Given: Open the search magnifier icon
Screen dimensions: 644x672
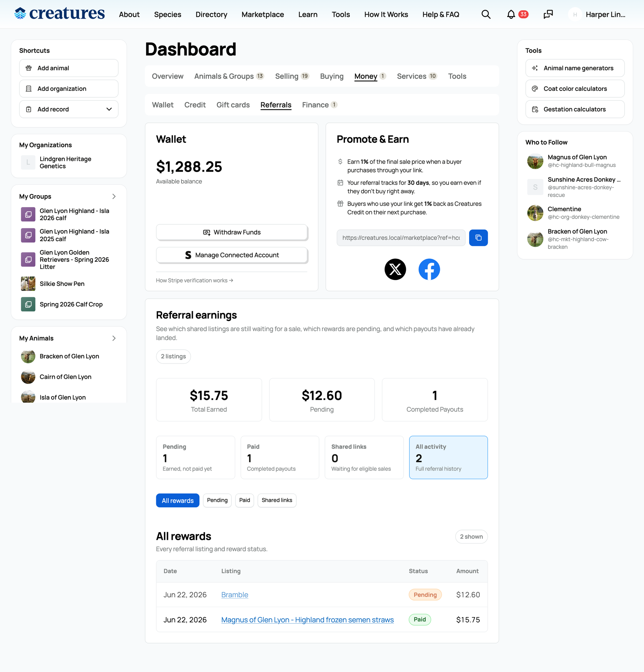Looking at the screenshot, I should tap(486, 14).
